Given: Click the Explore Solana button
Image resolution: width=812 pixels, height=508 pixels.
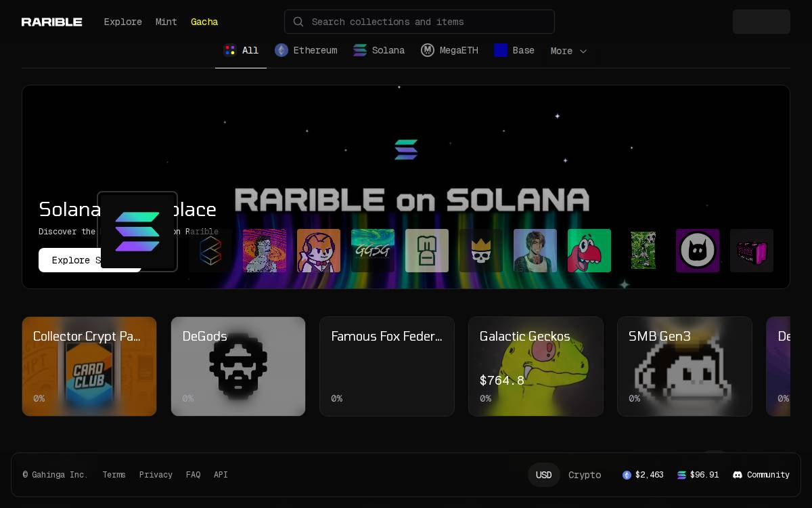Looking at the screenshot, I should [x=89, y=260].
